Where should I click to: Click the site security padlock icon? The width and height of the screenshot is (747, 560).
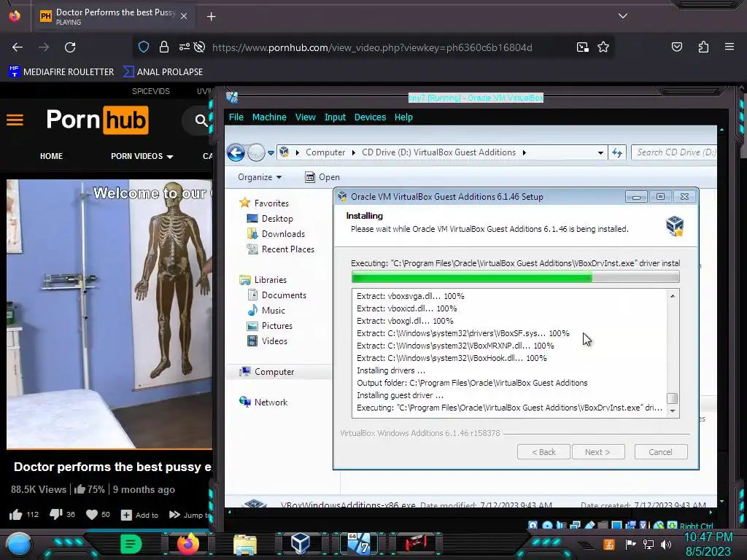[164, 47]
